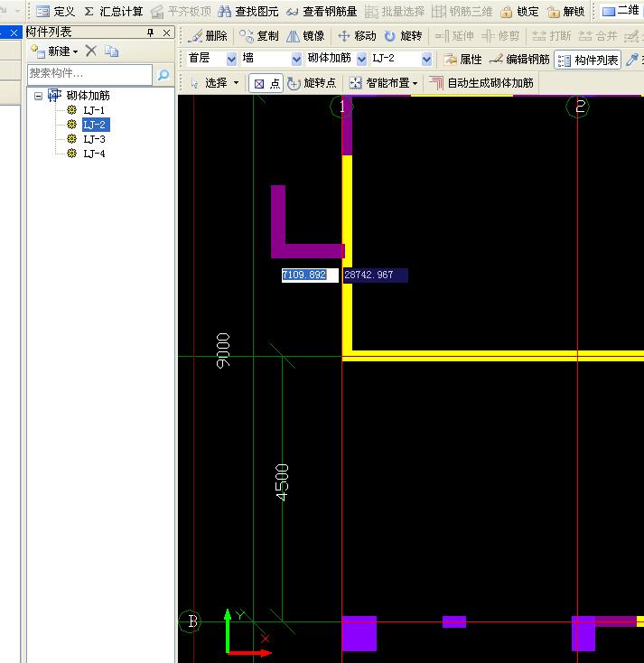Click the 搜索构件 search input field

pos(89,74)
